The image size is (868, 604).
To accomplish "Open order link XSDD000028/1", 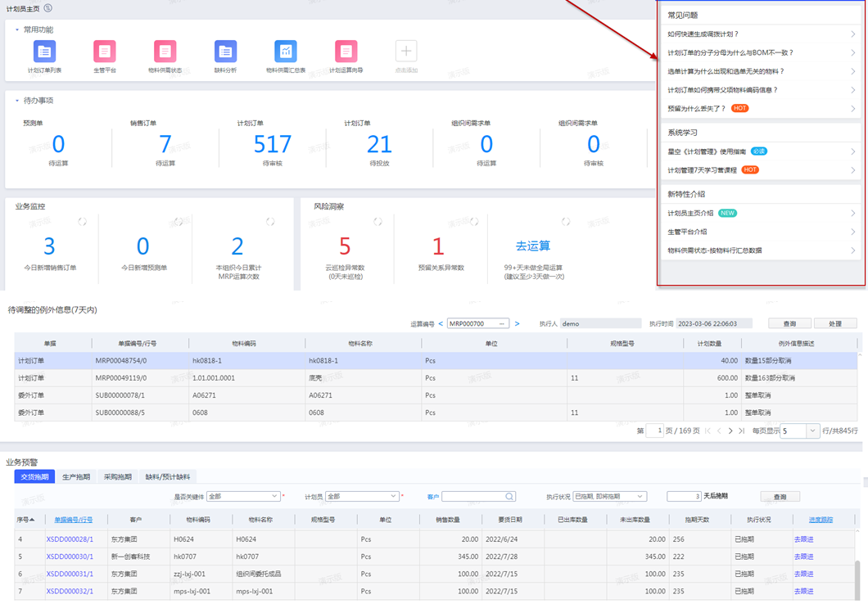I will tap(70, 539).
